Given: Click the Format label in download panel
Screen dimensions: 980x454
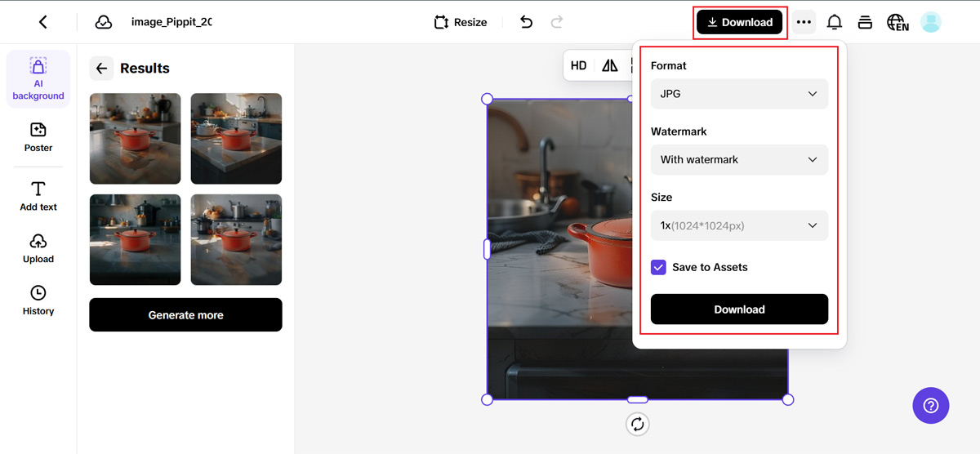Looking at the screenshot, I should 669,65.
